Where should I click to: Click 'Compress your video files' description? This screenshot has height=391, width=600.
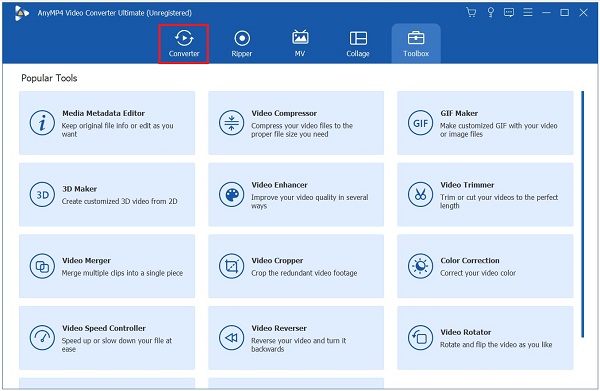coord(302,130)
